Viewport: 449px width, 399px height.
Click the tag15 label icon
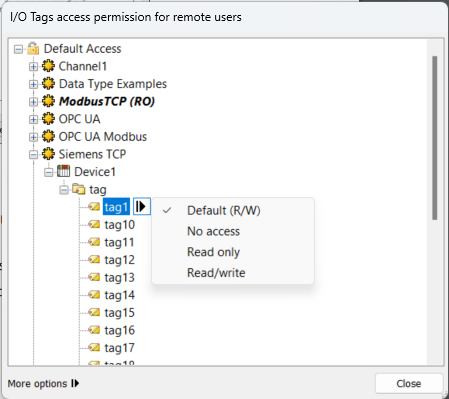tap(94, 312)
